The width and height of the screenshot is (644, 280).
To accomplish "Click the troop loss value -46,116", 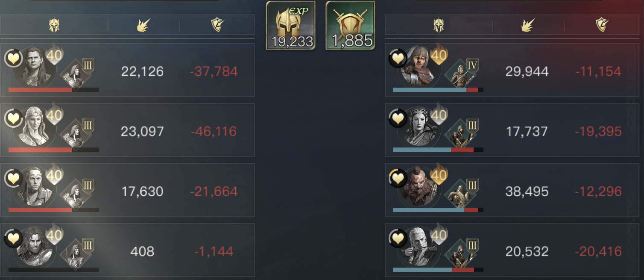I will tap(214, 131).
